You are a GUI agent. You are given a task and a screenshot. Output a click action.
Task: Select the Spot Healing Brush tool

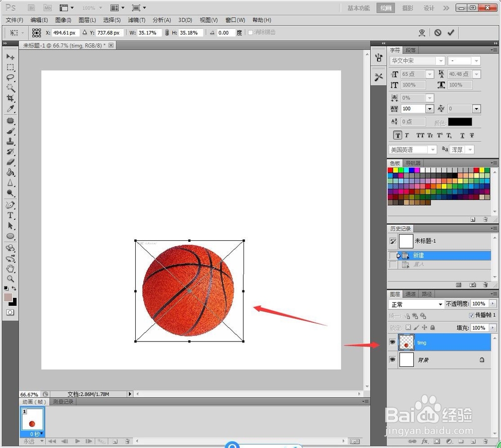(x=10, y=121)
